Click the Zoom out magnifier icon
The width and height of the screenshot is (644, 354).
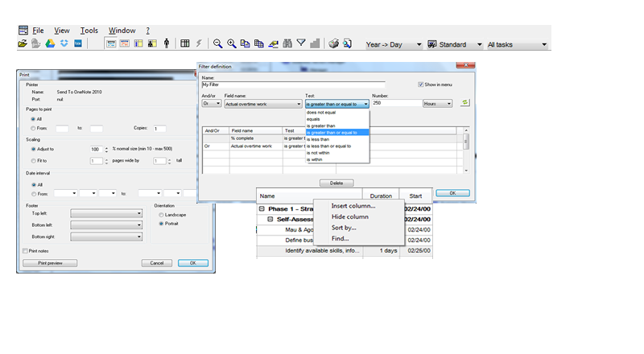[217, 43]
